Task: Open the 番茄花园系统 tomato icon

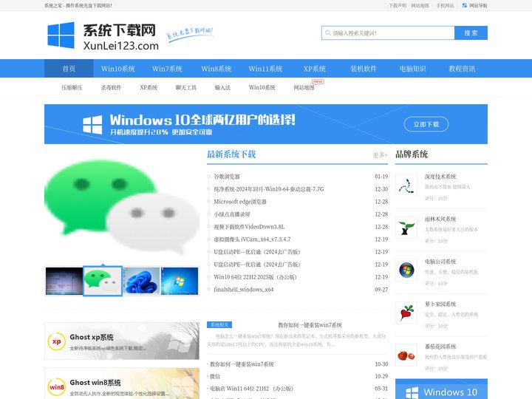Action: click(x=406, y=355)
